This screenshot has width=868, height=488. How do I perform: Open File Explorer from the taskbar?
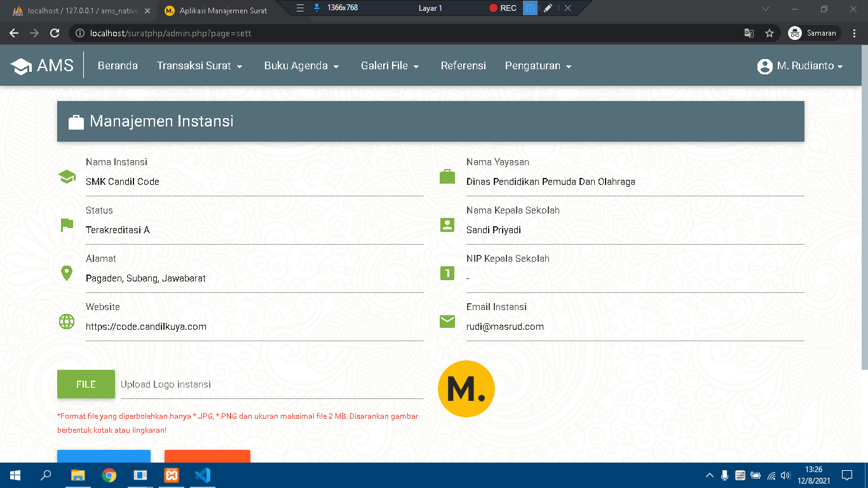point(78,475)
